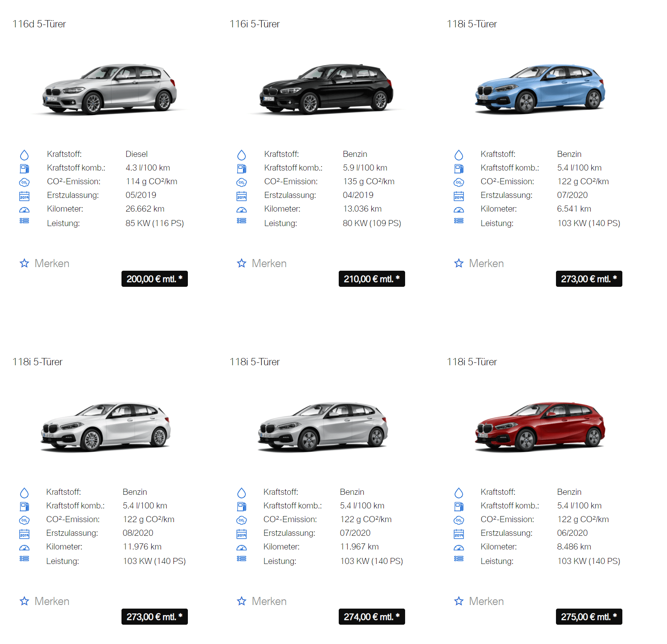Open the 116i 5-Türer title link
The width and height of the screenshot is (667, 644).
255,24
